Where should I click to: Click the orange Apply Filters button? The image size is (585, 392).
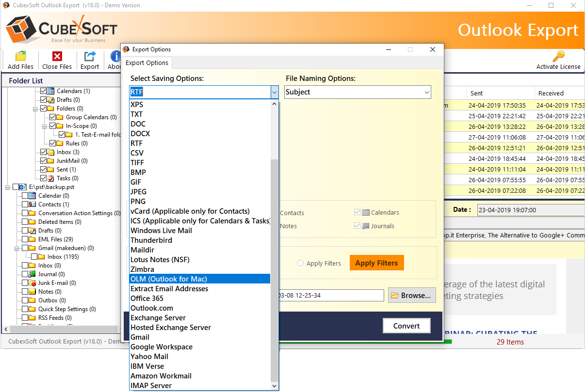(x=376, y=263)
